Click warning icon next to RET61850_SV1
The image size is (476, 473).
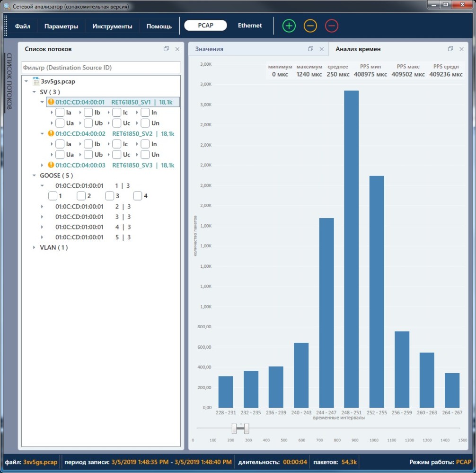point(51,102)
